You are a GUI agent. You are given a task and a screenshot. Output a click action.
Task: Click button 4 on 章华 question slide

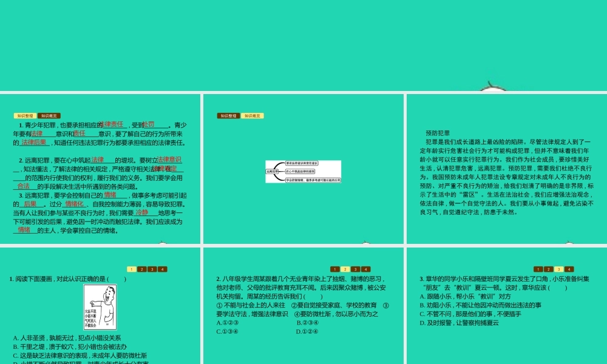569,269
